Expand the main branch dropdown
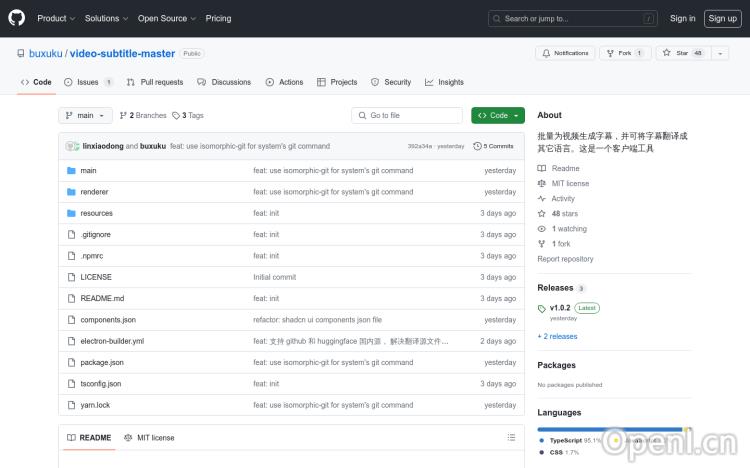The image size is (750, 468). tap(84, 115)
